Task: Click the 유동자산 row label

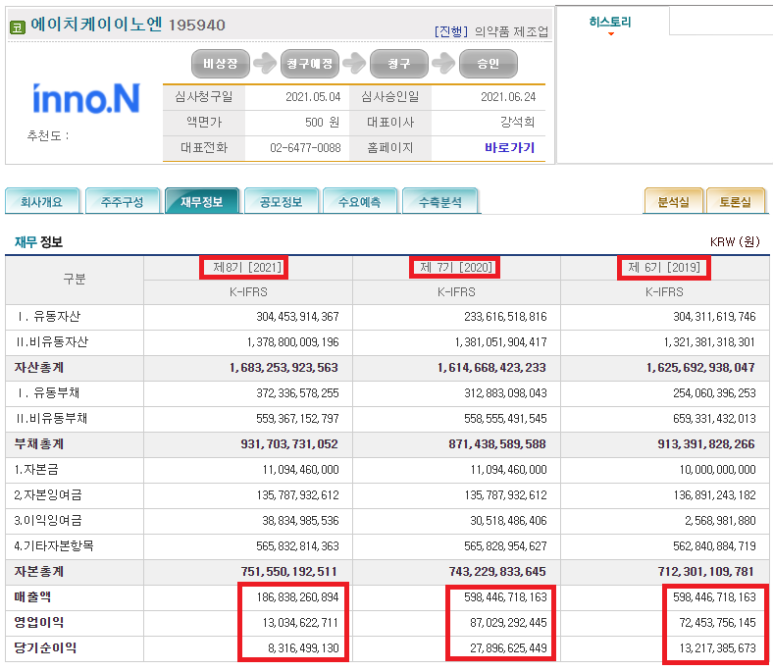Action: (48, 317)
